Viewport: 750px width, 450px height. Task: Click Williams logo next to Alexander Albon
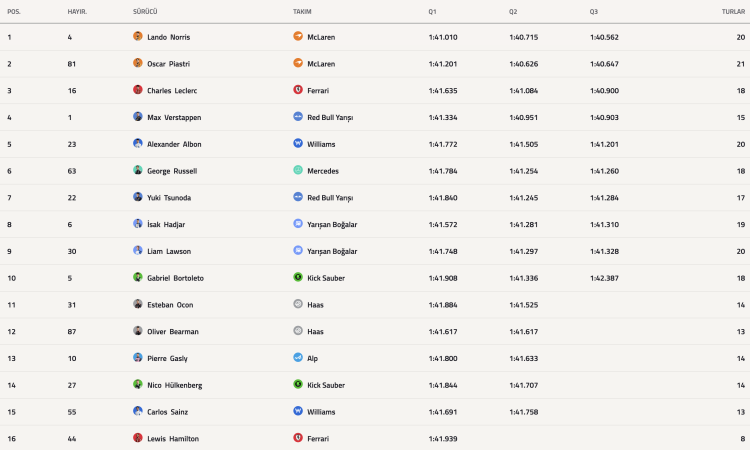tap(298, 143)
